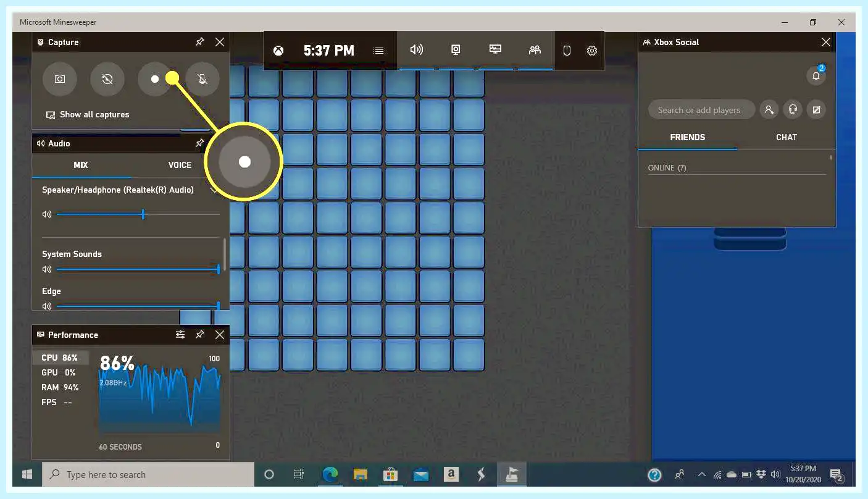Click the Search or add players field
This screenshot has height=499, width=868.
tap(702, 110)
